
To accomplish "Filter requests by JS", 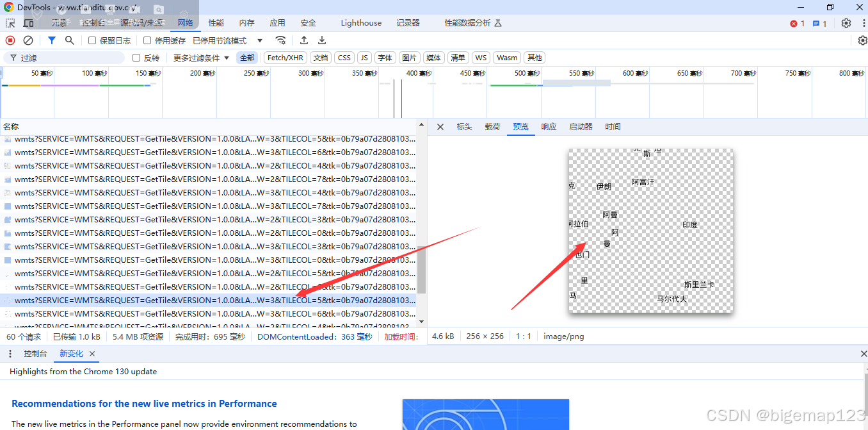I will pos(364,58).
